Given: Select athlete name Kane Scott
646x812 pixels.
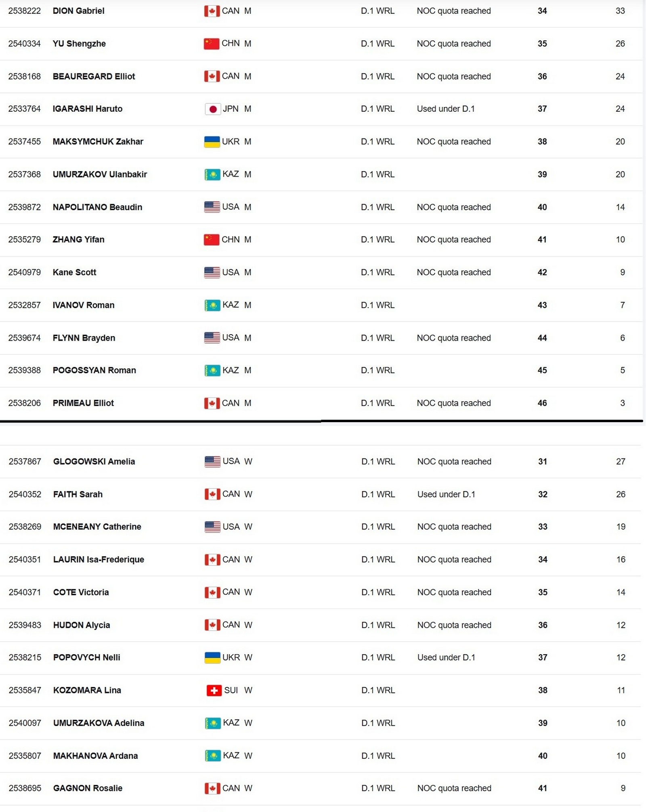Looking at the screenshot, I should tap(74, 272).
